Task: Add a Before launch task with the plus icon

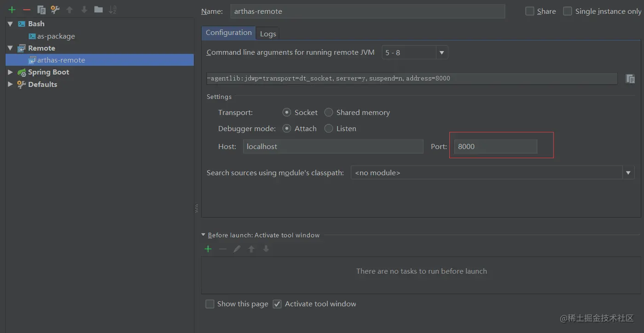Action: [208, 249]
